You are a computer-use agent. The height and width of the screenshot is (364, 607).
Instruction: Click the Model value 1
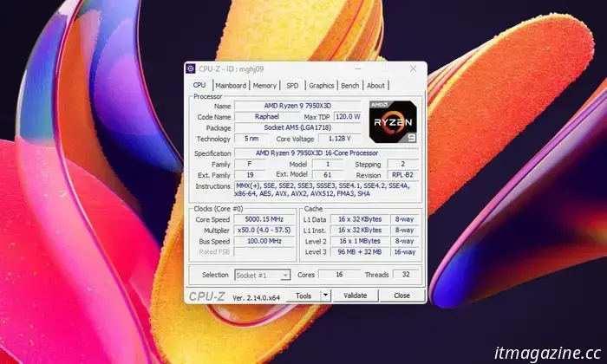pyautogui.click(x=328, y=164)
